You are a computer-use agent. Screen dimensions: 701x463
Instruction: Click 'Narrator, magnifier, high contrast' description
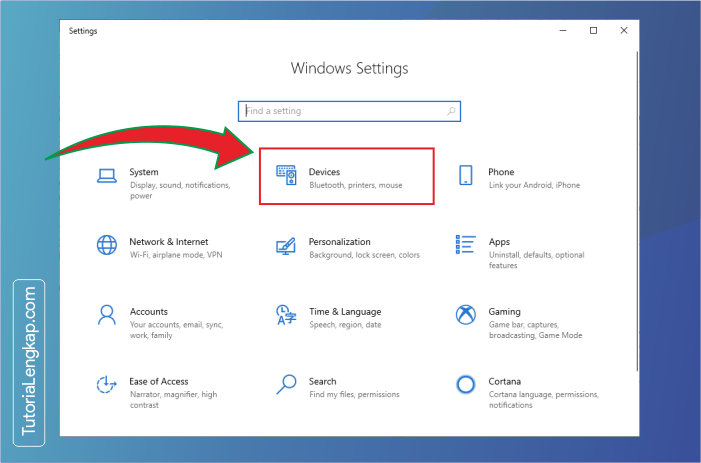pyautogui.click(x=173, y=400)
